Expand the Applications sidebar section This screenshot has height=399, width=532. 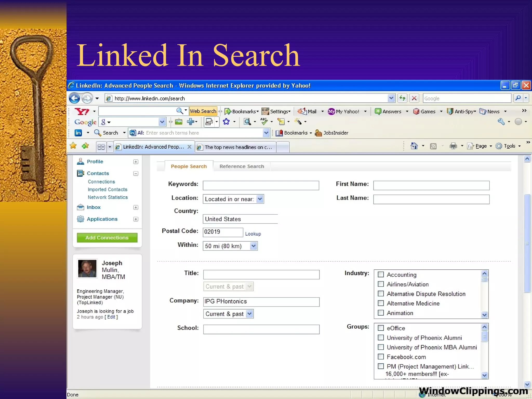136,219
